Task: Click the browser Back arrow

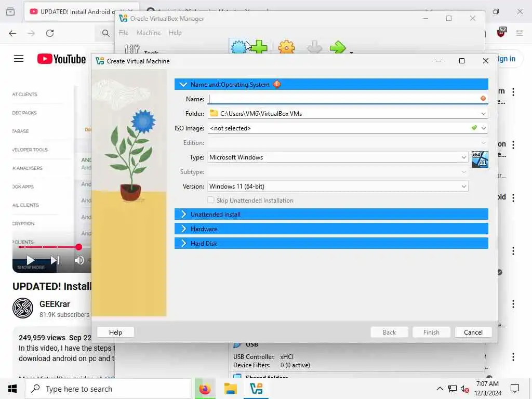Action: [12, 33]
